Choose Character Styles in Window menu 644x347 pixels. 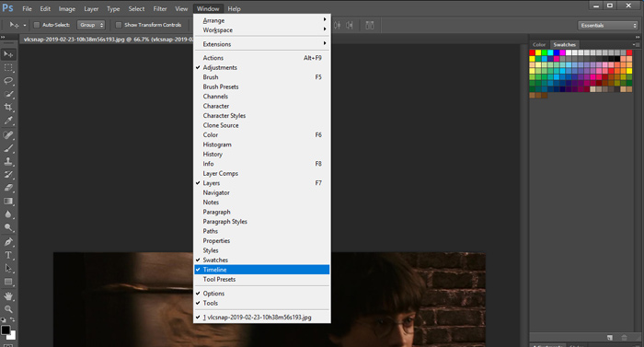261,116
